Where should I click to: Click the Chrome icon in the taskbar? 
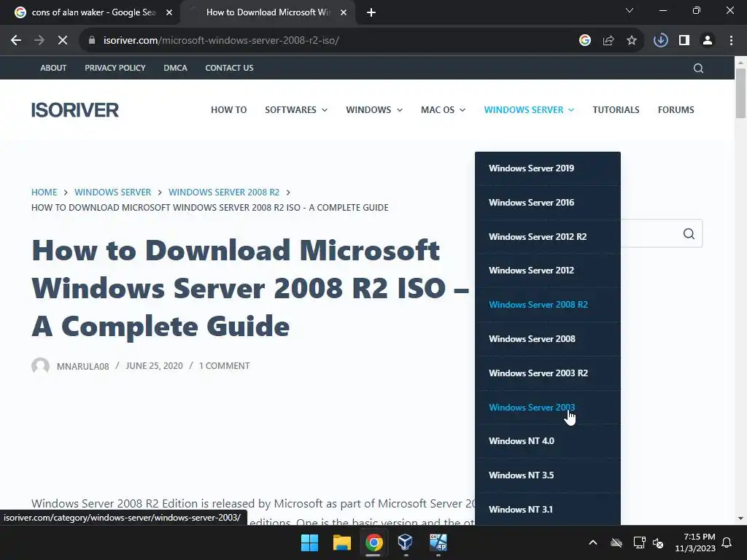click(374, 542)
